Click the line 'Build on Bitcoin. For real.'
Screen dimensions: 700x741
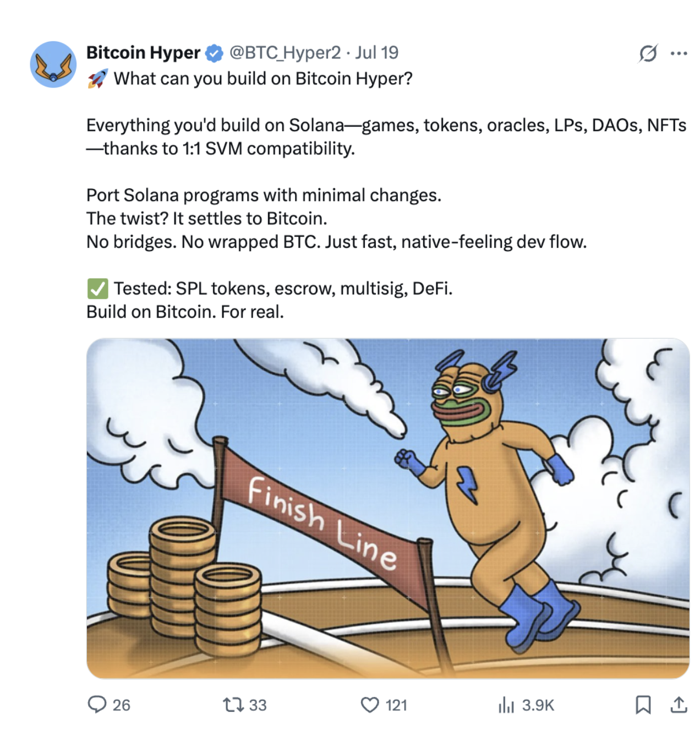click(x=185, y=312)
